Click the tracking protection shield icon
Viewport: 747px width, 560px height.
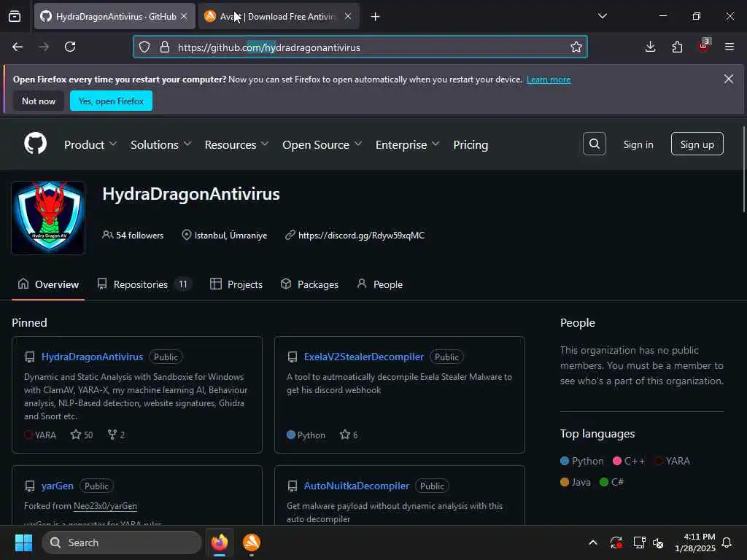pos(144,47)
